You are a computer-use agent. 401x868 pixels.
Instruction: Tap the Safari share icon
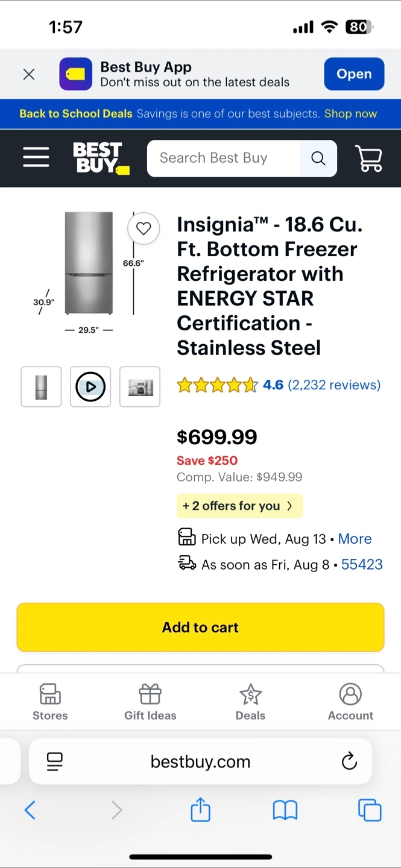tap(200, 810)
